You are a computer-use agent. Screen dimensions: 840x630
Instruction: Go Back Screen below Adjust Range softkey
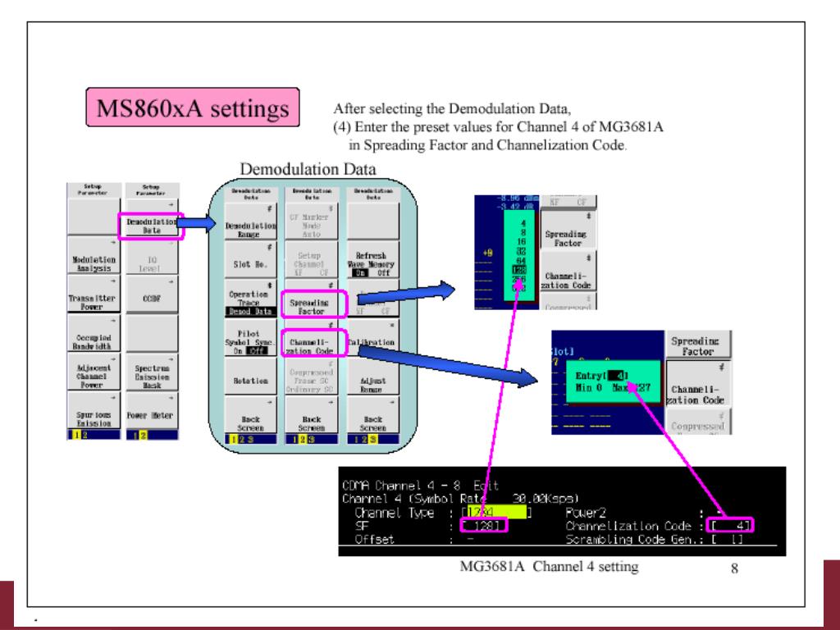coord(373,415)
